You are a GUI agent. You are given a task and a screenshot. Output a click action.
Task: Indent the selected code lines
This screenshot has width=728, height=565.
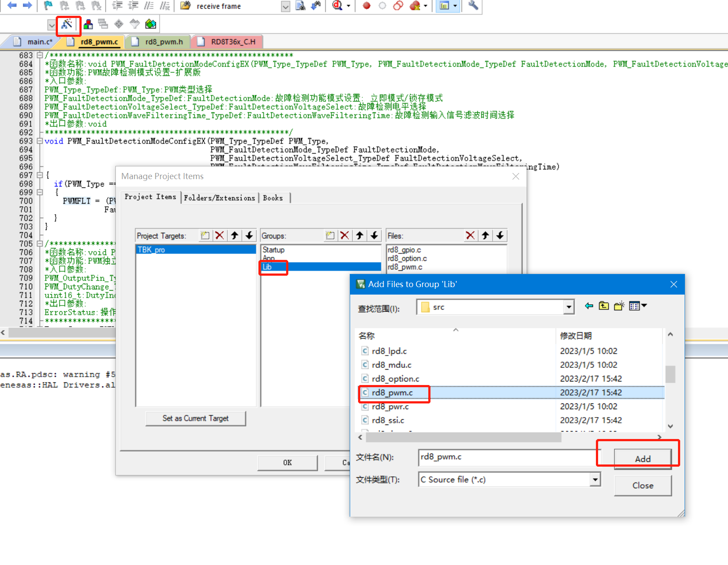(117, 5)
